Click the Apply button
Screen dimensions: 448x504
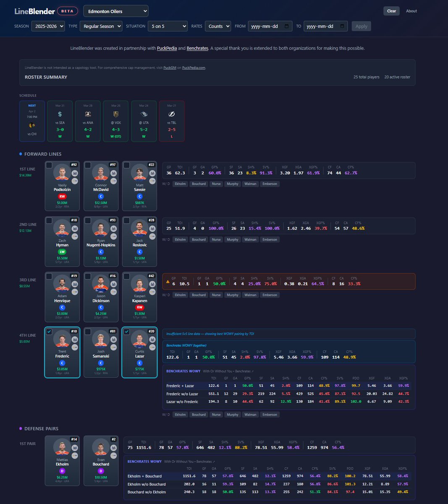tap(362, 26)
